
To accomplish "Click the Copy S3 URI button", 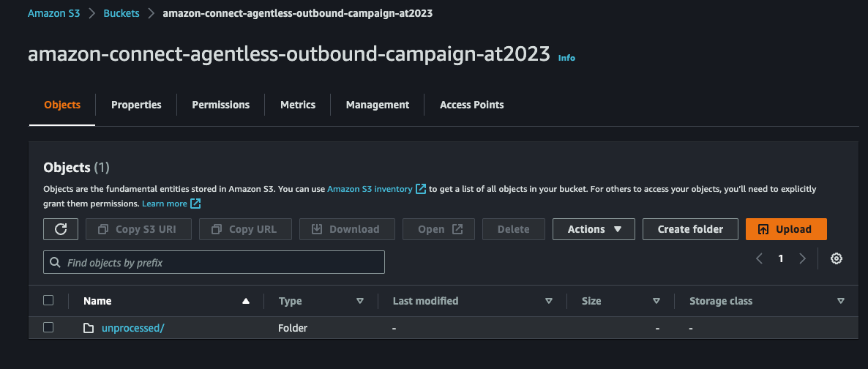I will click(138, 229).
